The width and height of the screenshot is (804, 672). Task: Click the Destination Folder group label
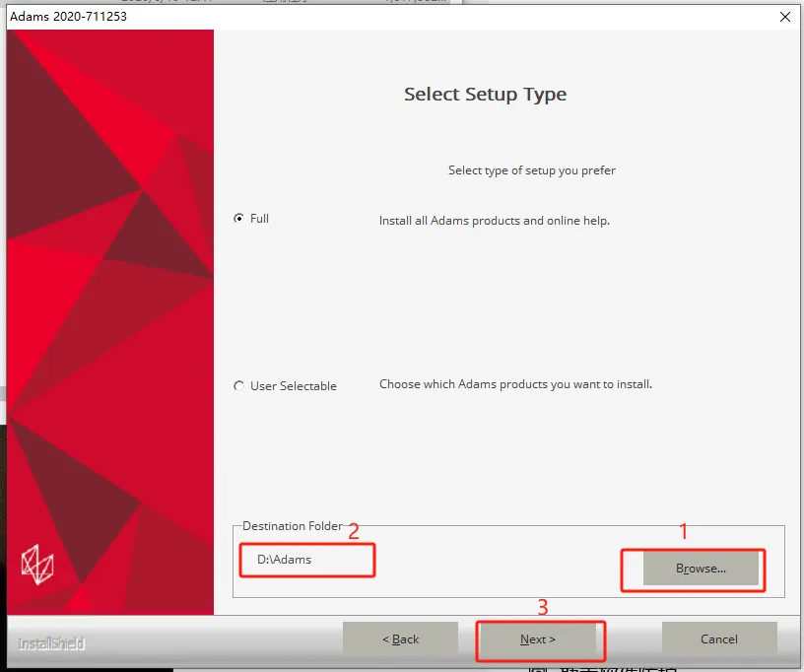pyautogui.click(x=293, y=526)
